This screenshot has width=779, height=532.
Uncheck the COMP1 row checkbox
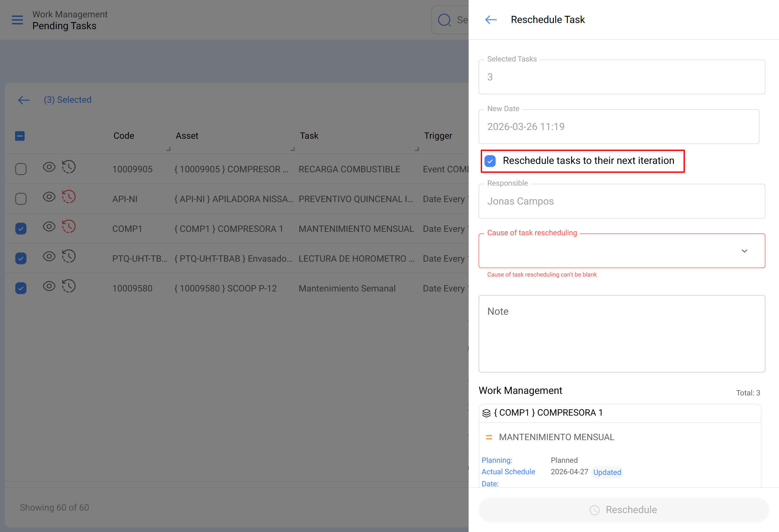pos(21,229)
